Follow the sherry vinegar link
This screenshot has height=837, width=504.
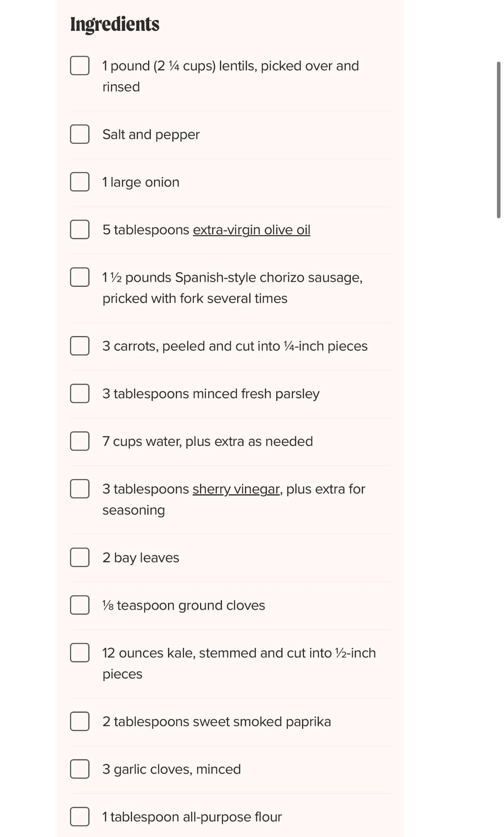236,489
